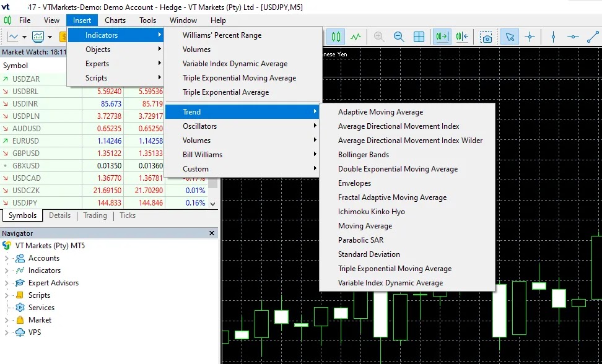602x364 pixels.
Task: Click the VT Markets (Pty) MT5 root icon
Action: click(x=7, y=246)
